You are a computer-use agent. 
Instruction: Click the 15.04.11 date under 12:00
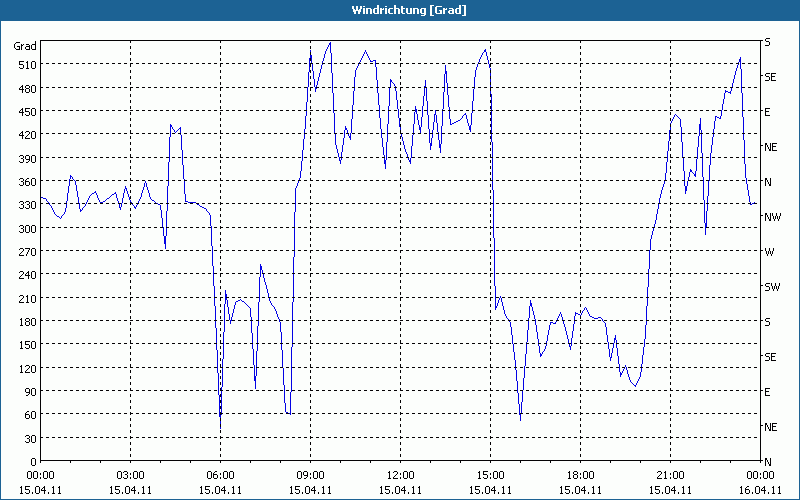(x=401, y=490)
